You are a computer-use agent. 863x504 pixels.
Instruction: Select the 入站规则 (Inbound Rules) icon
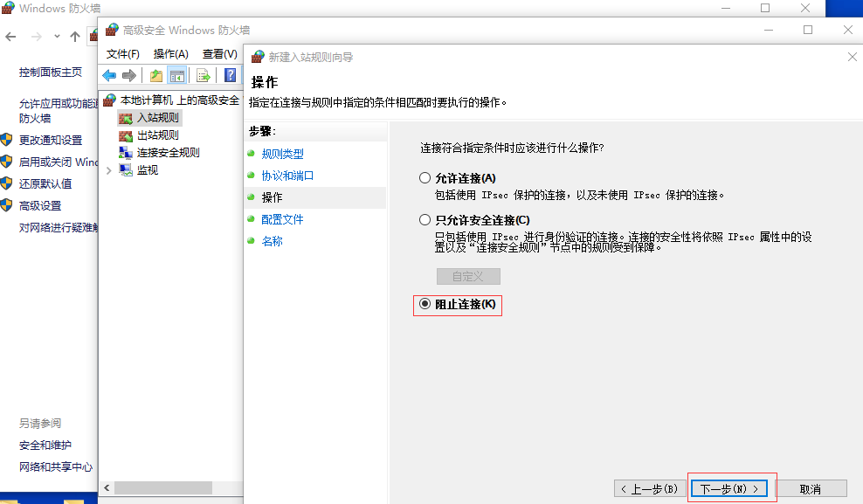[x=125, y=116]
